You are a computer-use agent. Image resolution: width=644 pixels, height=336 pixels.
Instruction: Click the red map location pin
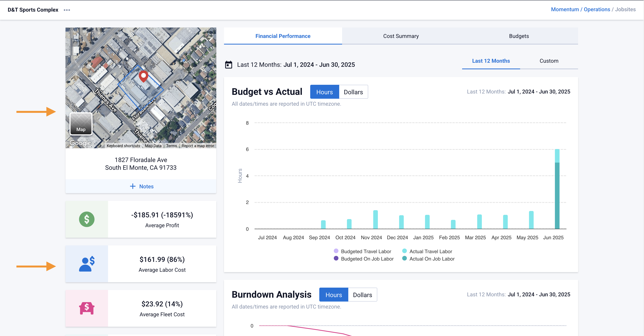143,76
